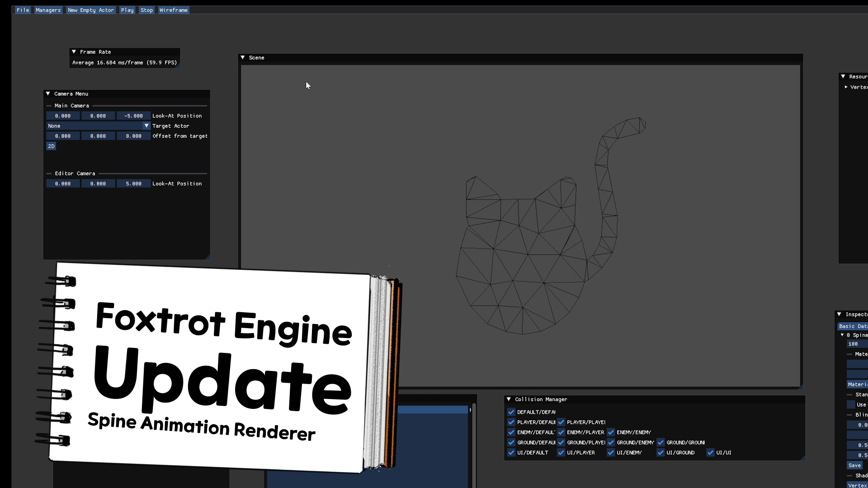The image size is (868, 488).
Task: Toggle the ENEMY/ENEMY collision checkbox
Action: point(611,432)
